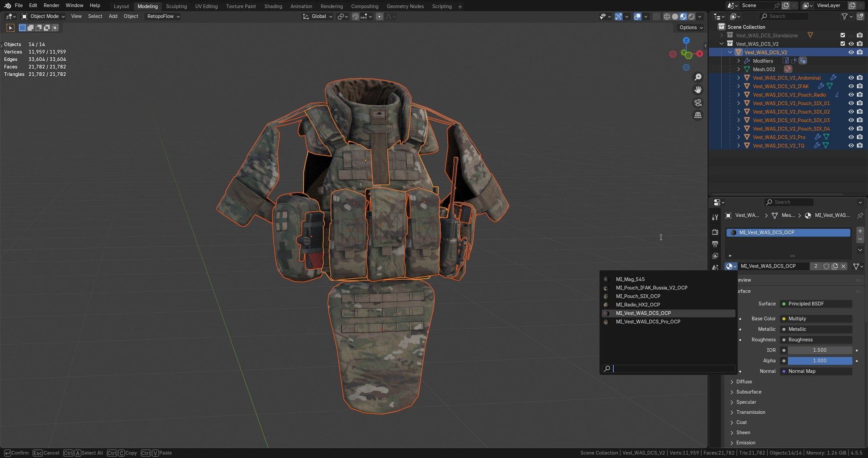Screen dimensions: 868x458
Task: Open the Render Properties panel
Action: click(x=715, y=232)
